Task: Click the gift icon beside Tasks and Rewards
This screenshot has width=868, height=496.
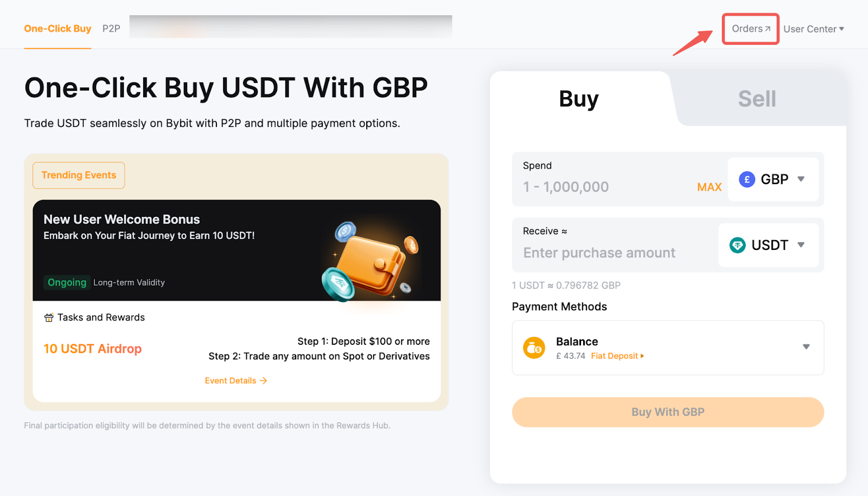Action: coord(49,318)
